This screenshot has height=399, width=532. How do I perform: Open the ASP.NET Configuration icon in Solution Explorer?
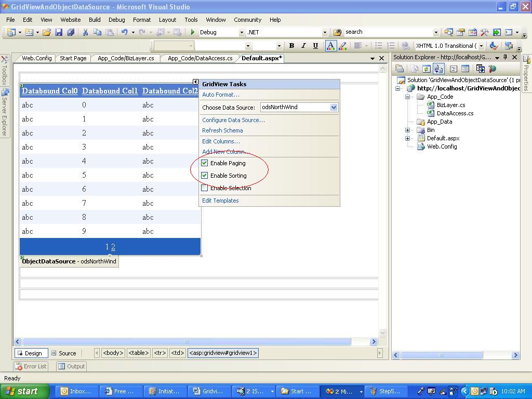pos(493,69)
